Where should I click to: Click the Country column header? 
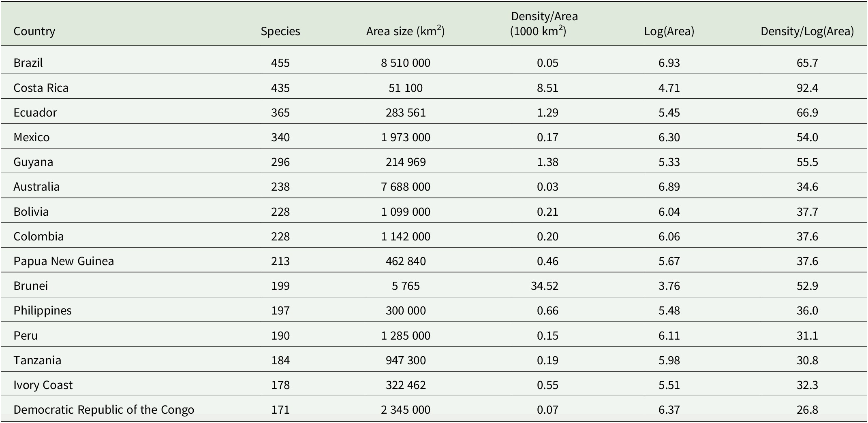pos(34,31)
